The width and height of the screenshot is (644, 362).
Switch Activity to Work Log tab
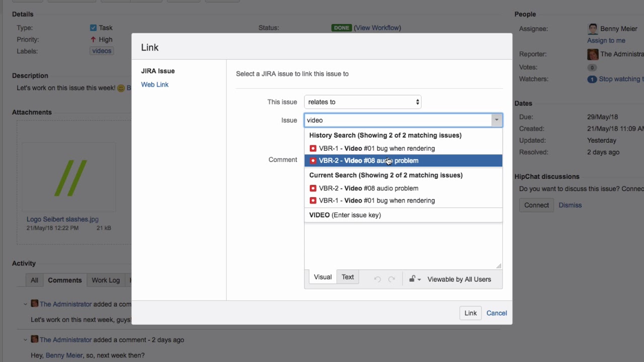pos(106,280)
